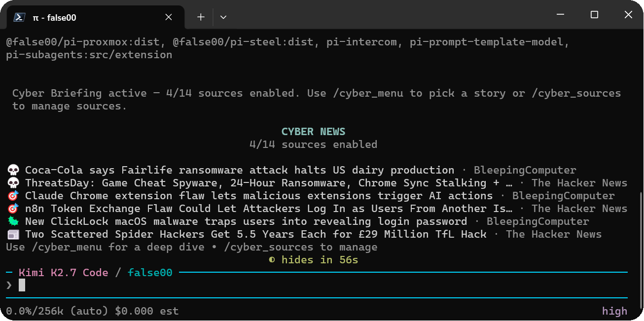The height and width of the screenshot is (321, 644).
Task: Click "/cyber_menu" in the deep dive hint line
Action: click(67, 247)
